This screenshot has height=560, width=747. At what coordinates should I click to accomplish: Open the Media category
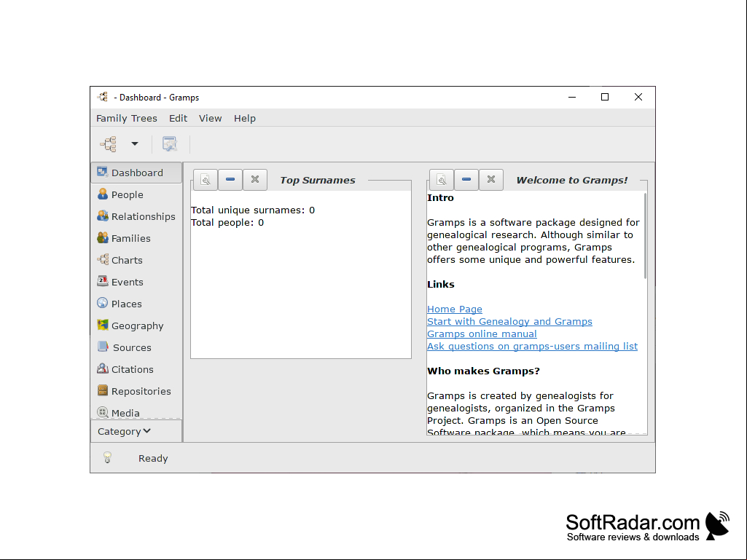point(136,412)
